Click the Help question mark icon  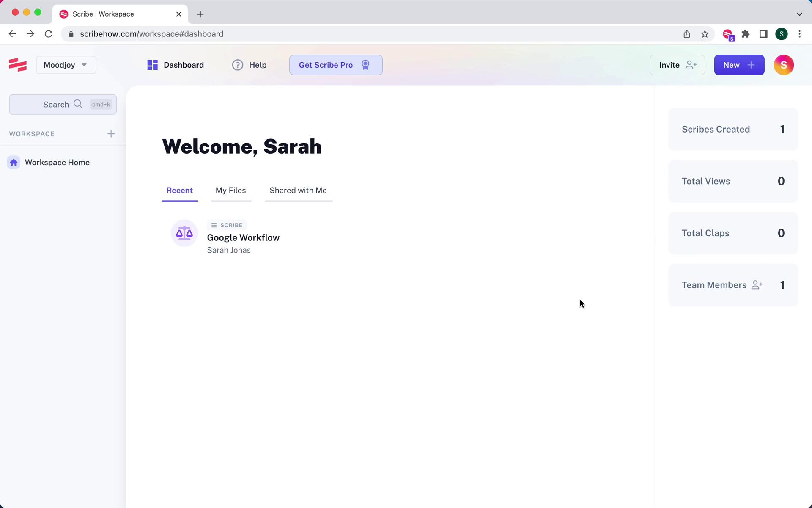(x=238, y=65)
